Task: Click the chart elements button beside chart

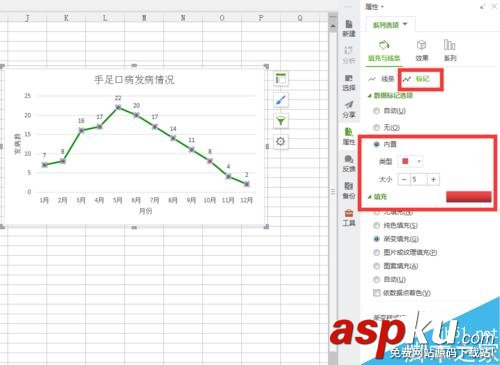Action: [281, 79]
